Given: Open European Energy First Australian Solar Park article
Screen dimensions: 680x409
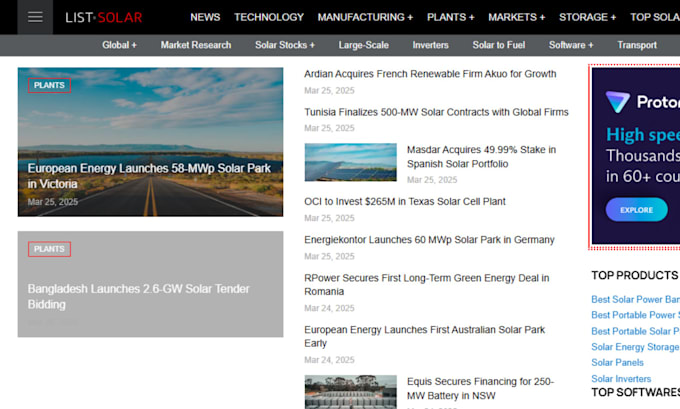Looking at the screenshot, I should coord(425,336).
